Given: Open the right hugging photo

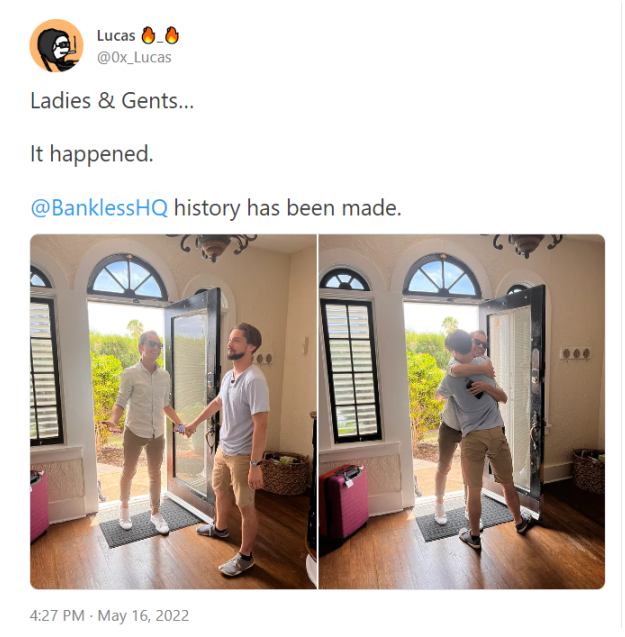Looking at the screenshot, I should pos(462,411).
